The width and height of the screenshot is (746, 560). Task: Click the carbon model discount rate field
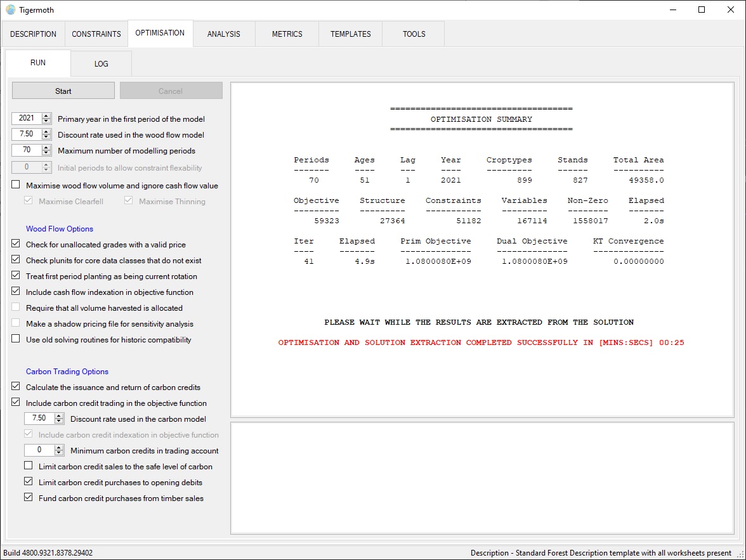39,418
